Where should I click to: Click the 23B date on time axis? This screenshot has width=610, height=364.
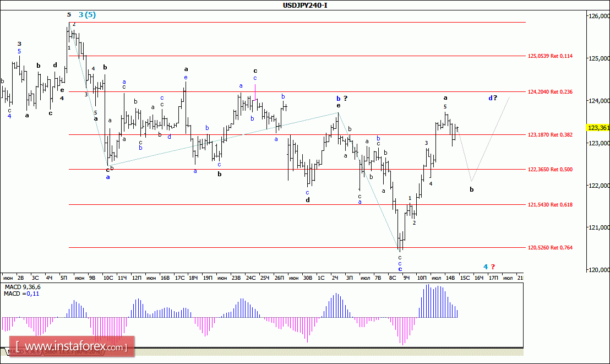point(236,278)
